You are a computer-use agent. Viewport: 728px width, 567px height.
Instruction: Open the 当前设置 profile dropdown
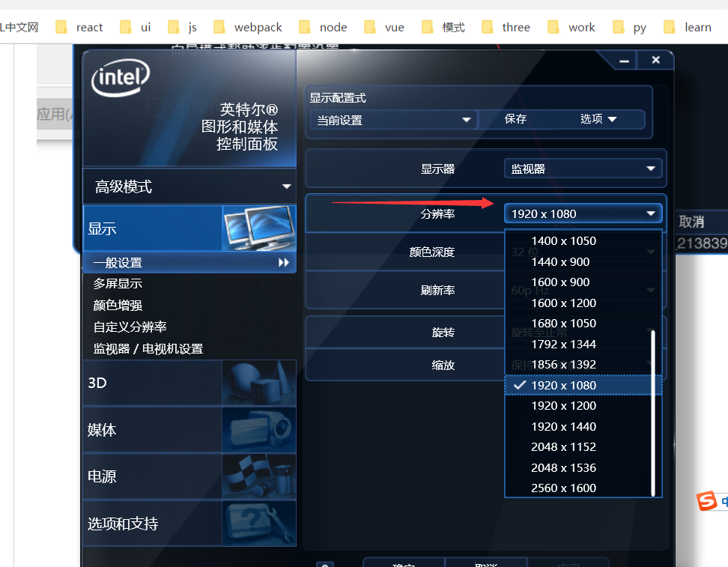point(393,121)
